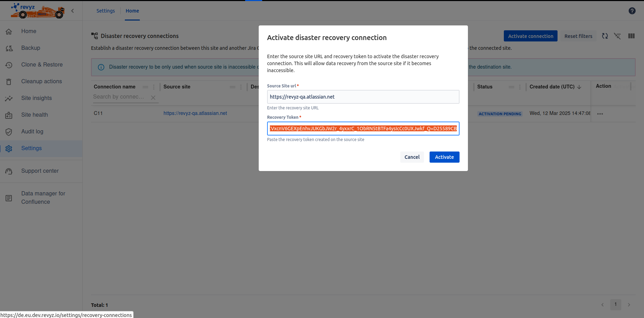Select Clone & Restore in sidebar

pyautogui.click(x=42, y=64)
